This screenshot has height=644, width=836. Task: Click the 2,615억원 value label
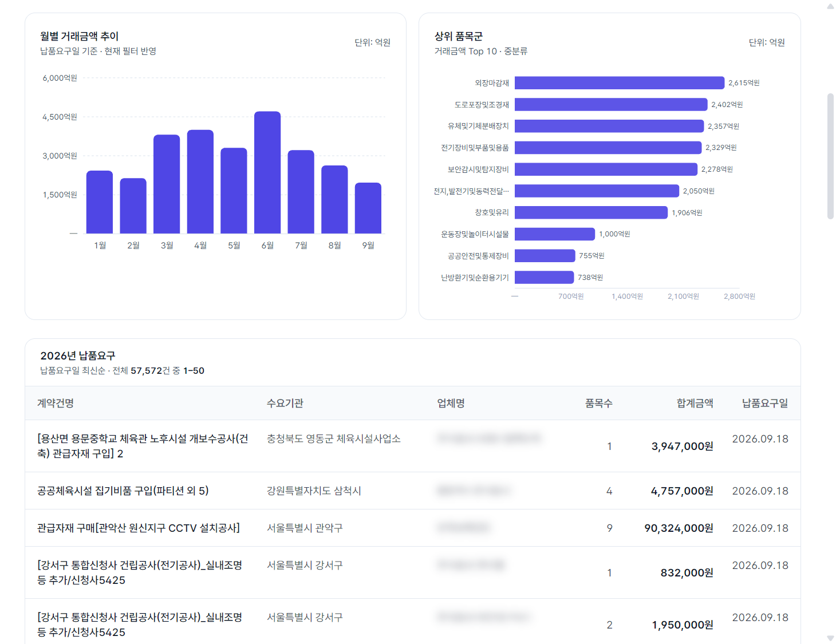point(744,83)
